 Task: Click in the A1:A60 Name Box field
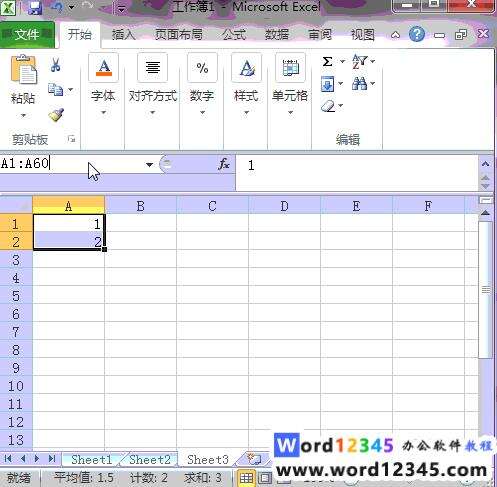point(72,164)
